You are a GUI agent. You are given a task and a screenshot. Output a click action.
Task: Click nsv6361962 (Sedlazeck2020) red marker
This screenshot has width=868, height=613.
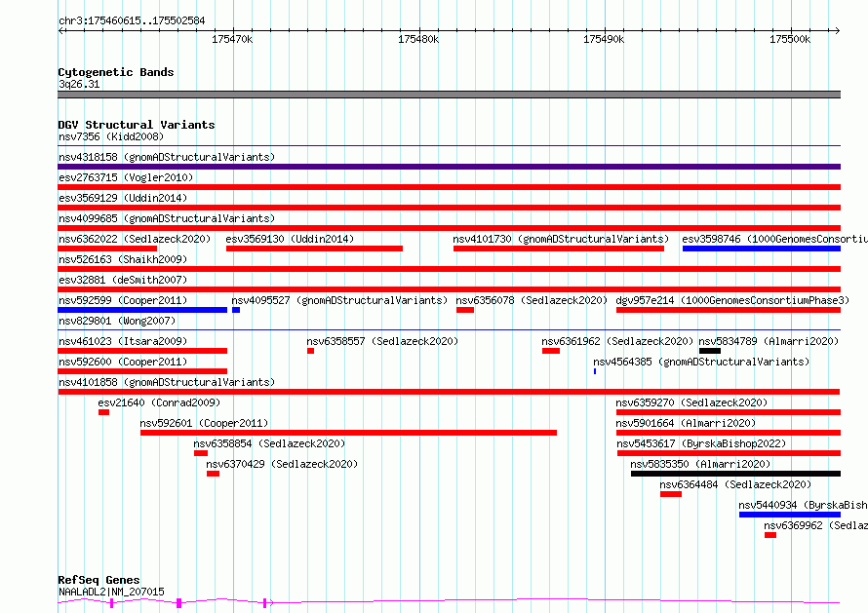pyautogui.click(x=551, y=351)
